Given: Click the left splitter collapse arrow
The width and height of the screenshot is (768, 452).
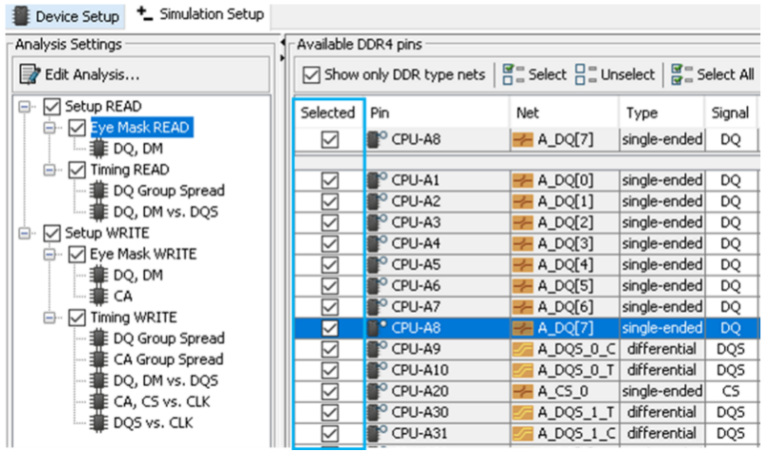Looking at the screenshot, I should tap(282, 43).
